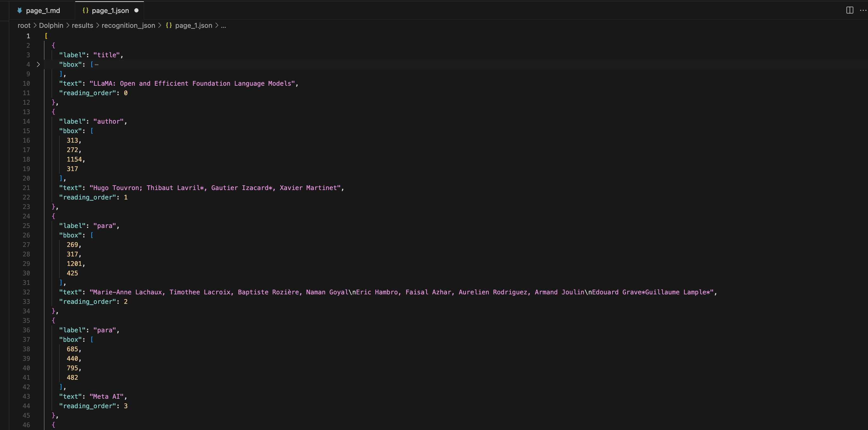Image resolution: width=868 pixels, height=430 pixels.
Task: Select the page_1.json tab
Action: click(109, 10)
